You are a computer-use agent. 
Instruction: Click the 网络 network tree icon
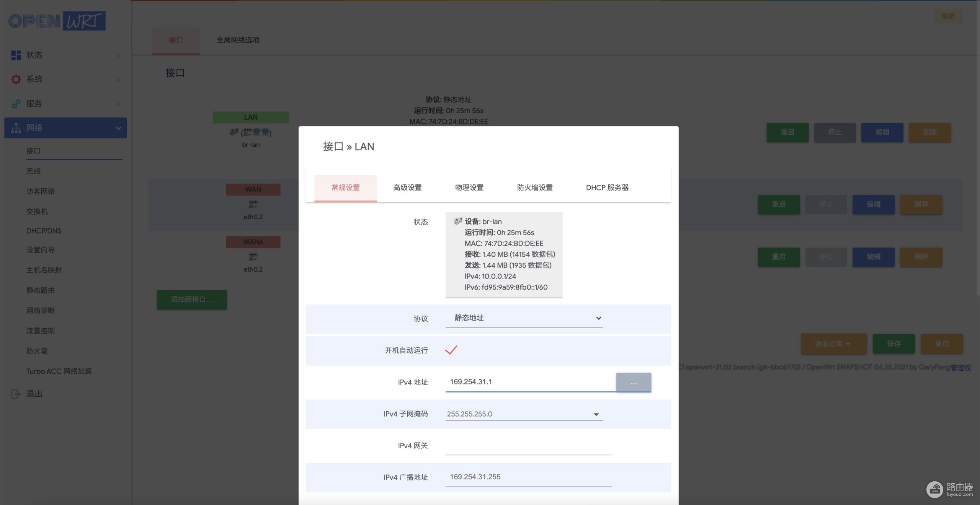click(16, 128)
